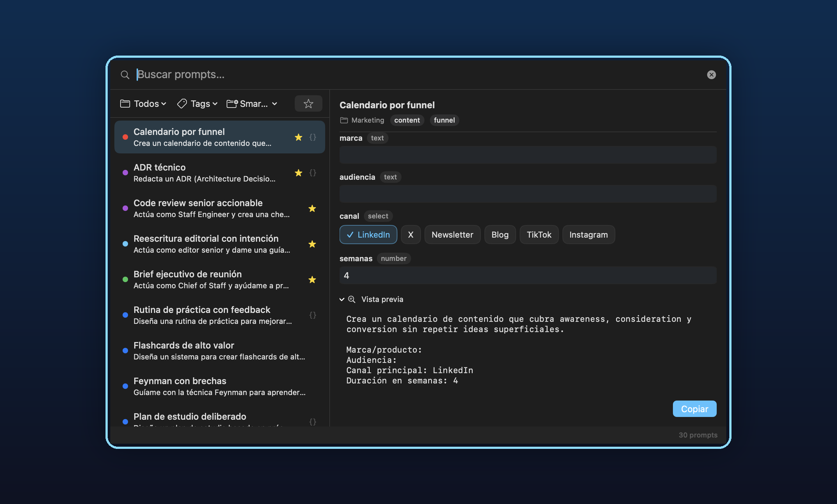
Task: Open Flashcards de alto valor prompt
Action: pos(220,350)
